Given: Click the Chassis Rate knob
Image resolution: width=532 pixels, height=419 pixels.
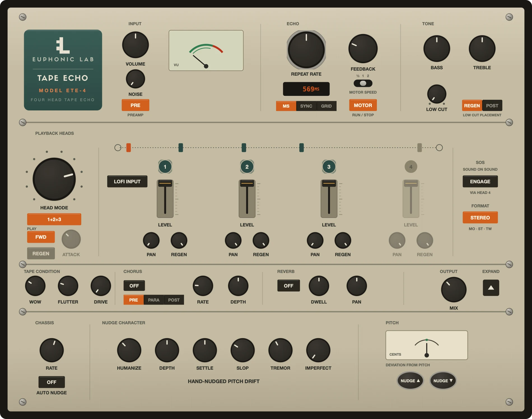Looking at the screenshot, I should pyautogui.click(x=52, y=350).
